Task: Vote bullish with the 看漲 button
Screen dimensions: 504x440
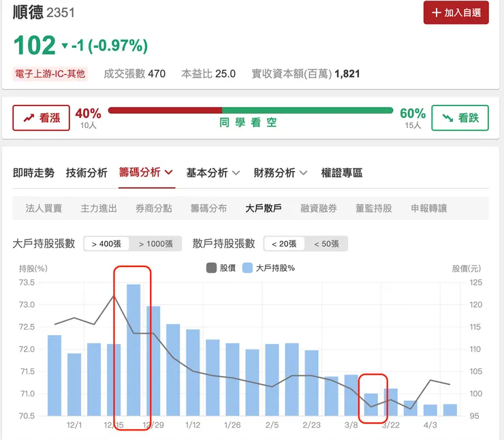Action: point(41,118)
